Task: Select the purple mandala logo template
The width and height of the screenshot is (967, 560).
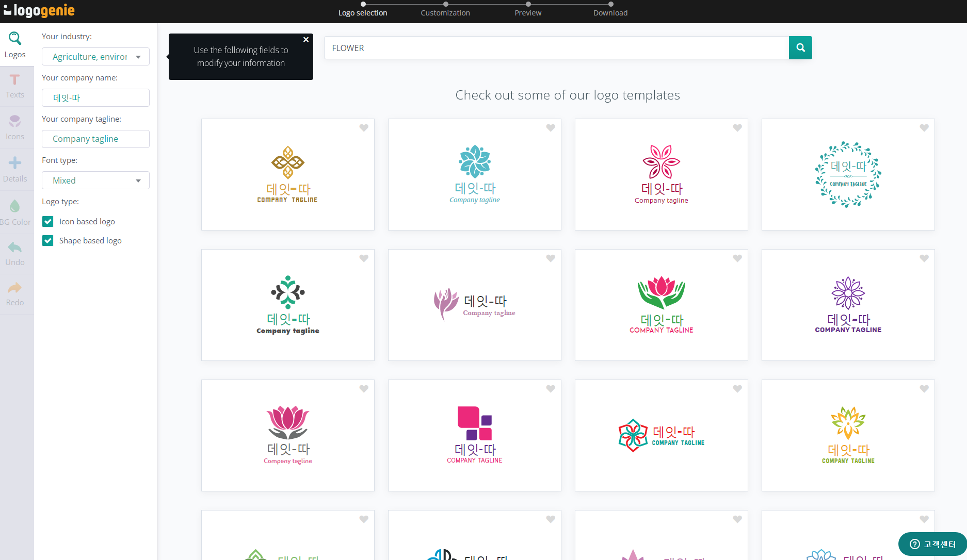Action: tap(848, 305)
